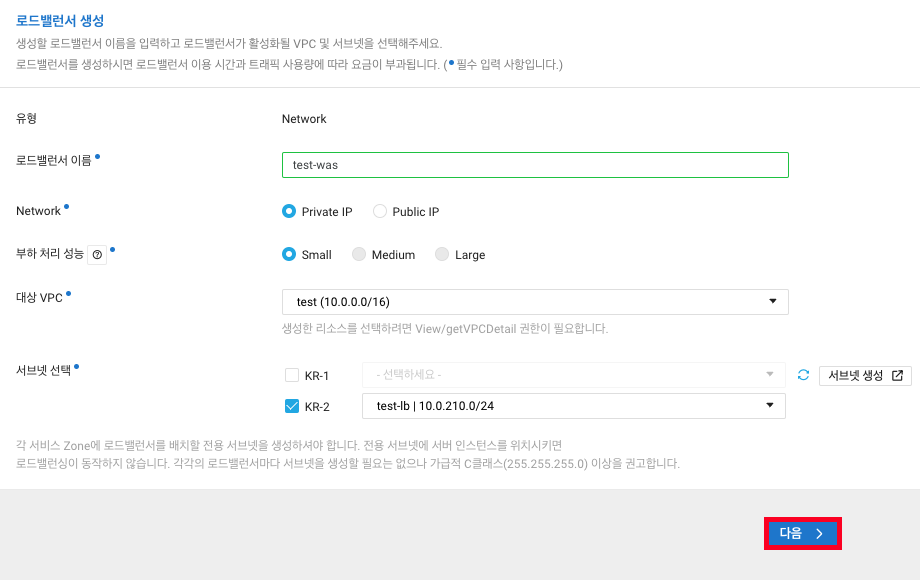This screenshot has height=580, width=920.
Task: Click the 서브넷 생성 button
Action: 865,375
